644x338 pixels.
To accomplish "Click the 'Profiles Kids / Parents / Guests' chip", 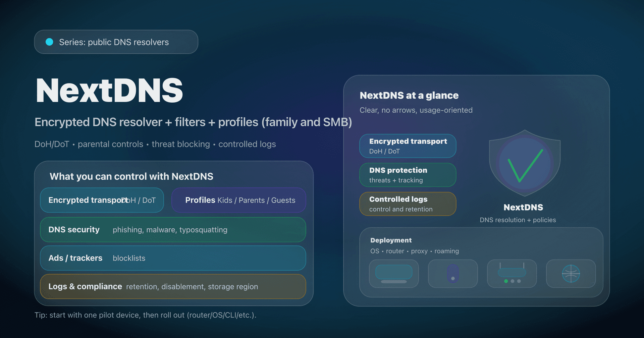I will 238,200.
